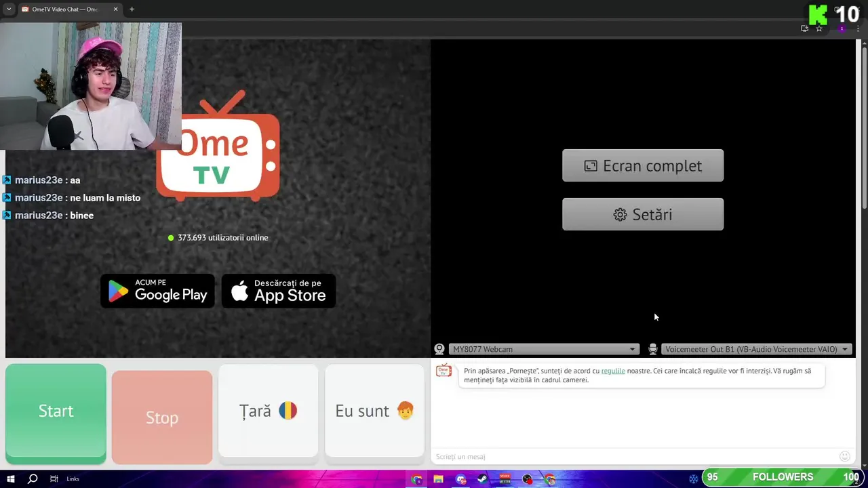Click the red Stop button
Screen dimensions: 868x488
[162, 418]
